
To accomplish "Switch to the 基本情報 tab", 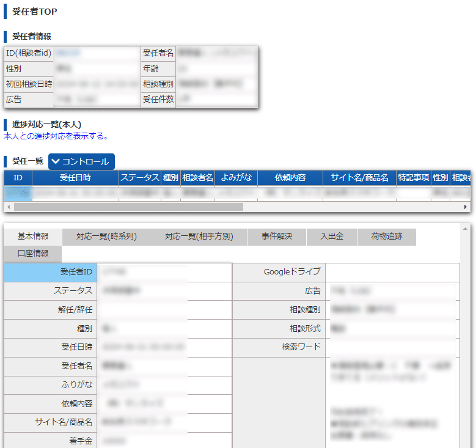I will tap(32, 237).
